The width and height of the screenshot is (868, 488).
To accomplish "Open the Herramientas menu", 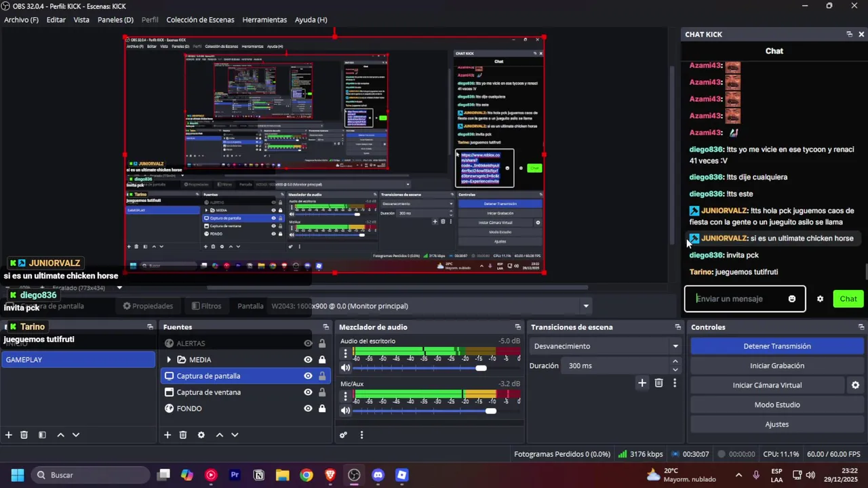I will click(x=264, y=20).
